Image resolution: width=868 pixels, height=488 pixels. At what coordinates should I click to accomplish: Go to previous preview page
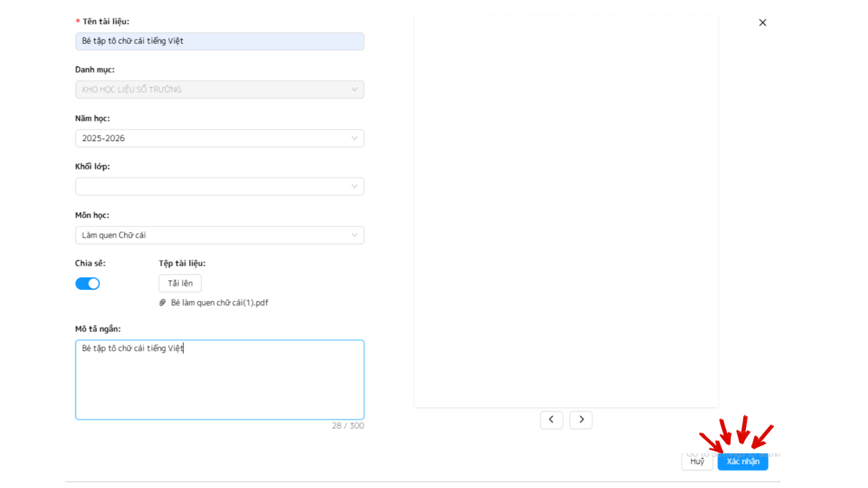551,420
